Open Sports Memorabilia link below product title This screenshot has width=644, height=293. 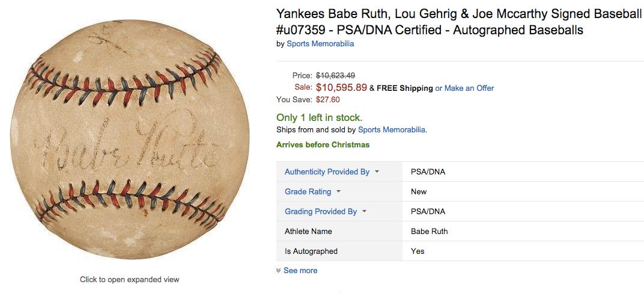click(x=320, y=44)
